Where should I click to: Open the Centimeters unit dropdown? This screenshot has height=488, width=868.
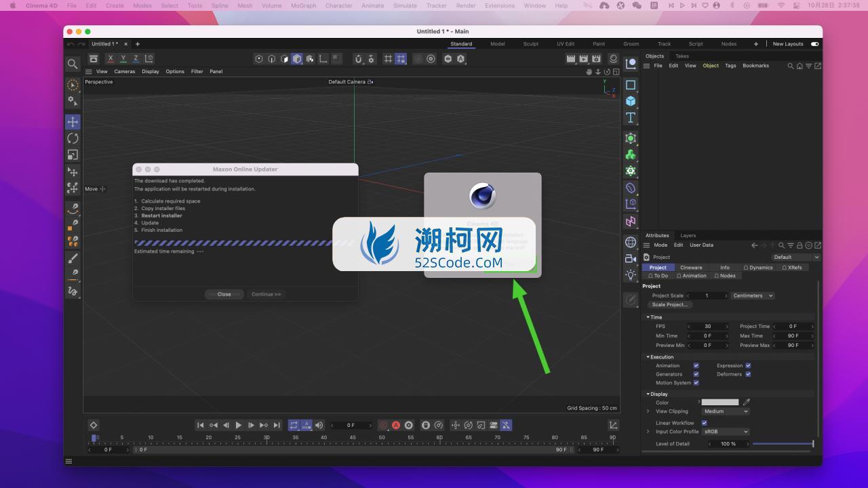point(752,296)
